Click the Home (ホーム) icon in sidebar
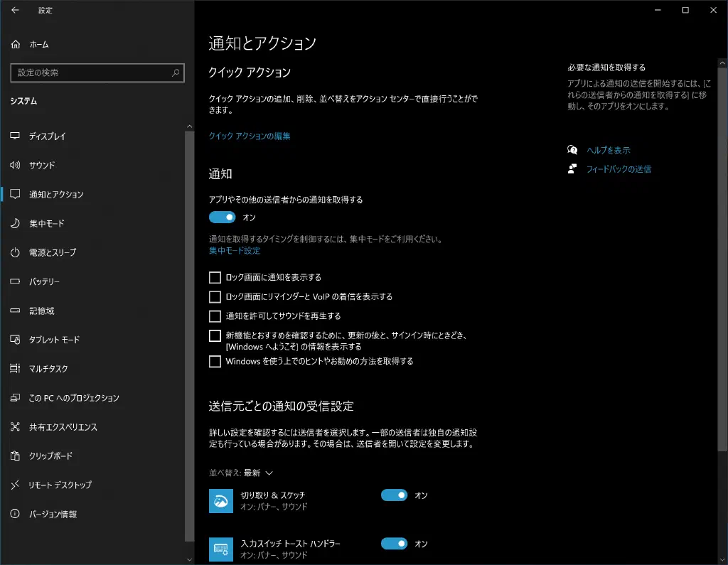Viewport: 728px width, 565px height. (16, 44)
